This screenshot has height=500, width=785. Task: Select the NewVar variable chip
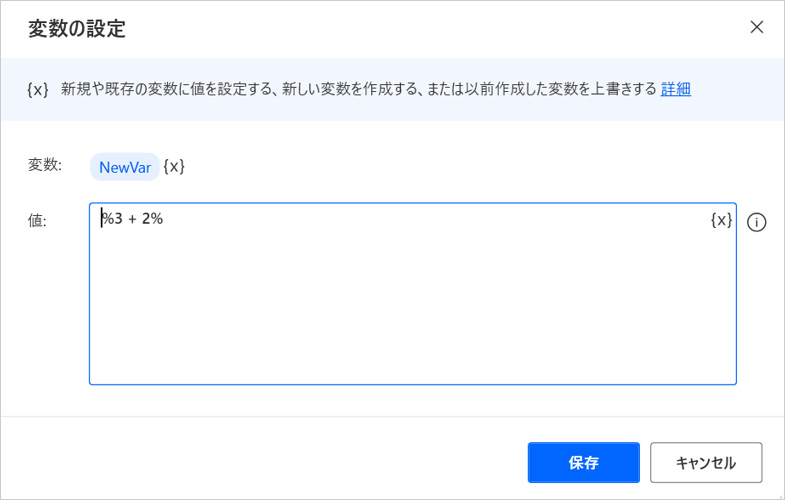[125, 167]
